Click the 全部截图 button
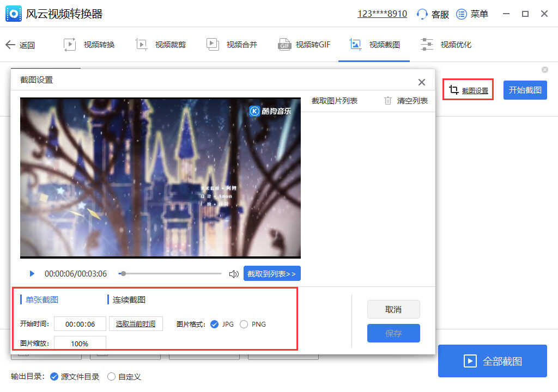 [x=492, y=361]
